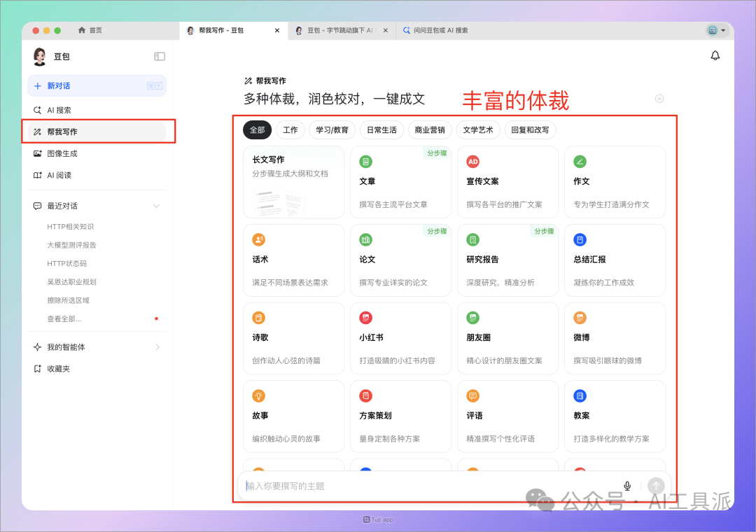Select the 故事 card
The image size is (756, 532).
pos(293,416)
